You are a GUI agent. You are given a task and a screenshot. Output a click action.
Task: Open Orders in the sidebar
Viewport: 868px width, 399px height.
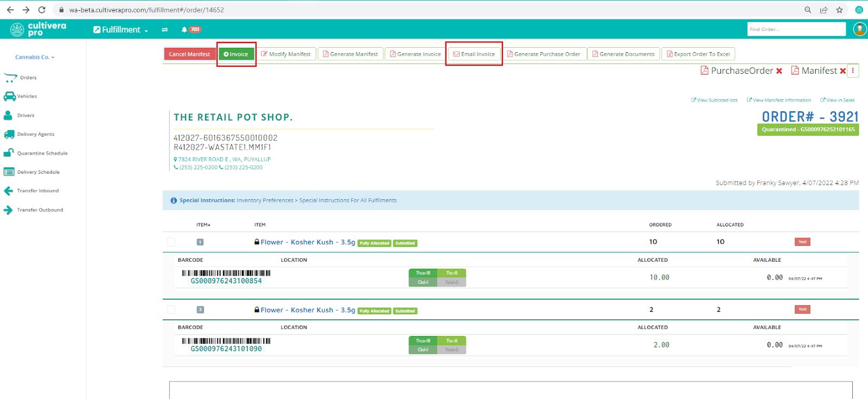coord(28,78)
